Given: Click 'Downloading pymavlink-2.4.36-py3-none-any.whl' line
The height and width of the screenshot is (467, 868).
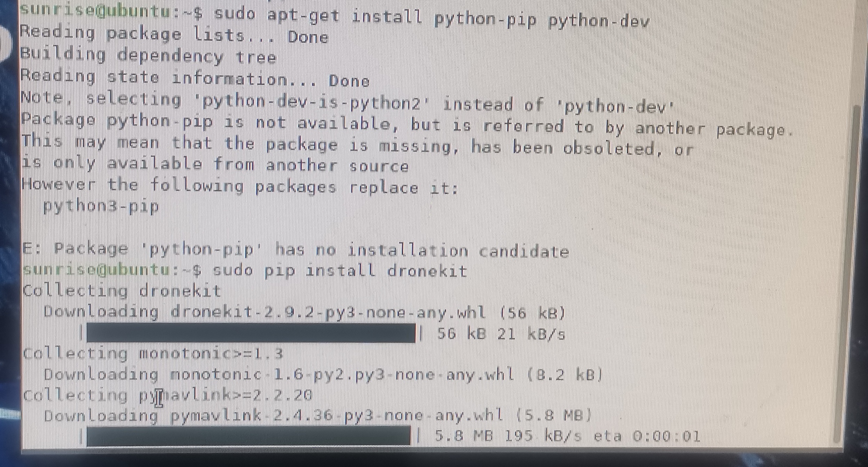Looking at the screenshot, I should click(x=318, y=416).
